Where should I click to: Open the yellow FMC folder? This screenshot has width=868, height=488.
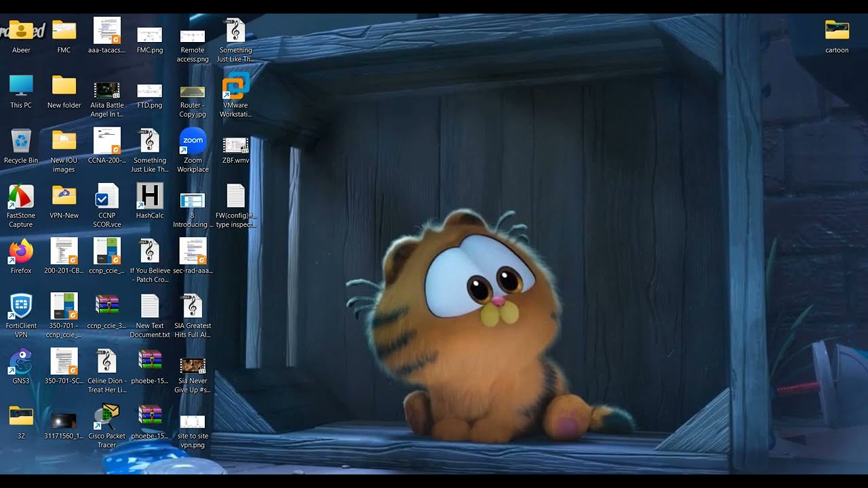point(64,36)
